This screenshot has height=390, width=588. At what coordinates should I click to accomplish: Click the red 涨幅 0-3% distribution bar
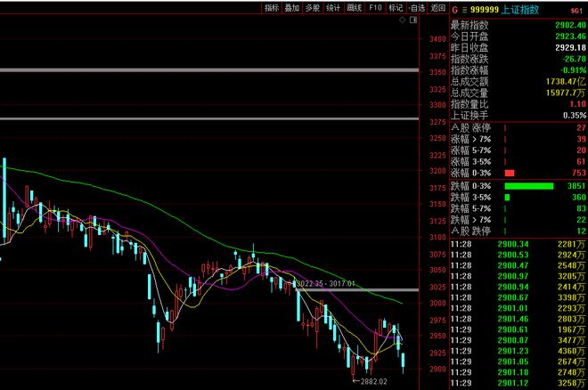(510, 173)
